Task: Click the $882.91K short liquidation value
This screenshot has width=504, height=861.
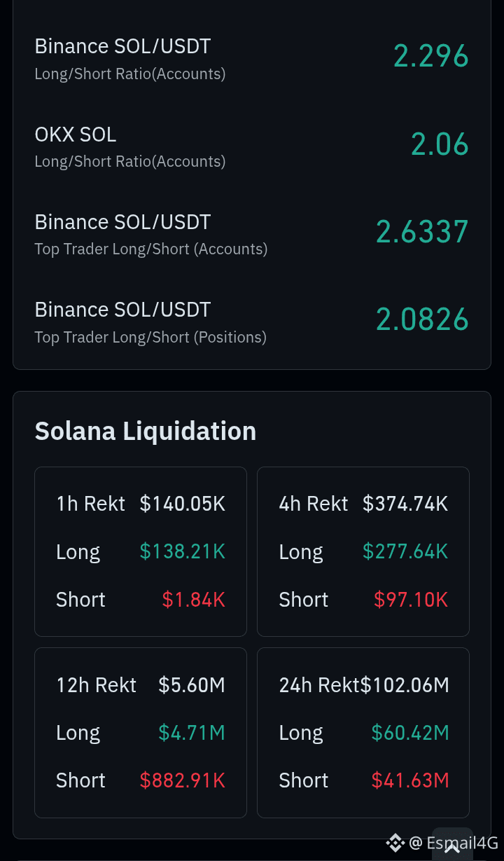Action: 183,780
